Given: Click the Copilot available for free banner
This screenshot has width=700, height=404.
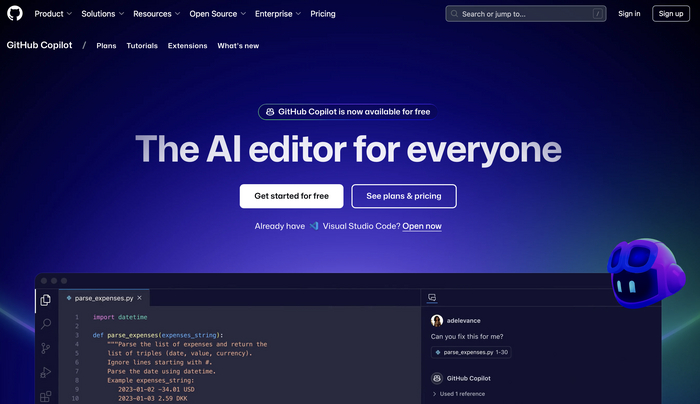Looking at the screenshot, I should click(348, 112).
